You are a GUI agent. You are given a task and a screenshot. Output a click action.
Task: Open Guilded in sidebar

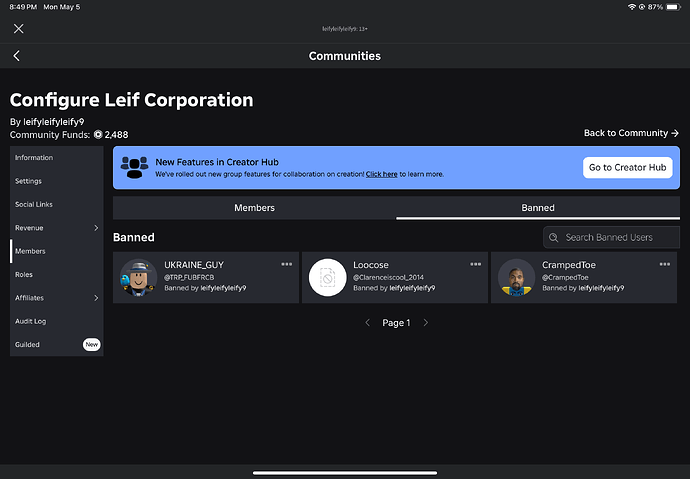tap(57, 344)
